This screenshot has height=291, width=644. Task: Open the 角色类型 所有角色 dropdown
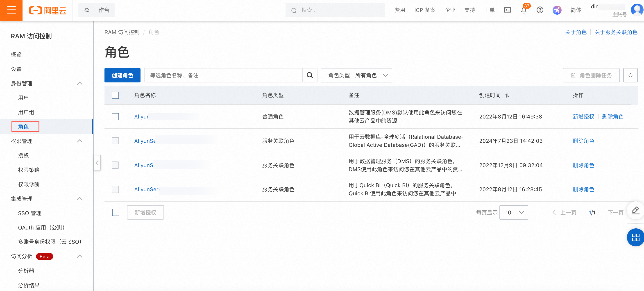pos(356,75)
